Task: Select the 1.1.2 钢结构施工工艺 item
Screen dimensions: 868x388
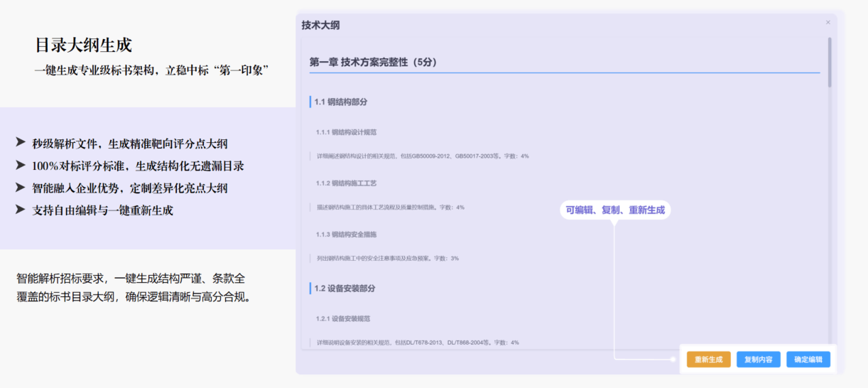Action: tap(346, 183)
